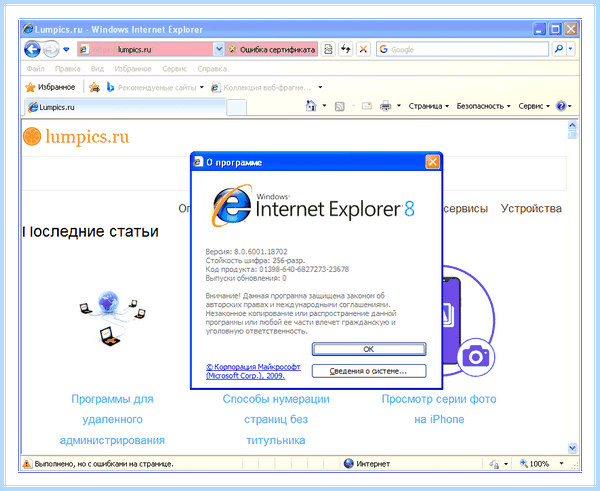Click the Read Mail envelope icon
Image resolution: width=600 pixels, height=491 pixels.
tap(367, 106)
